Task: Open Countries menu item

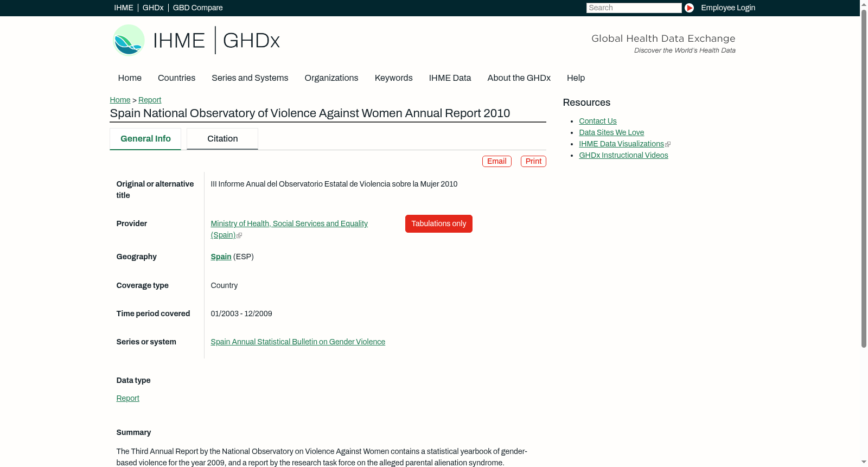Action: pos(176,78)
